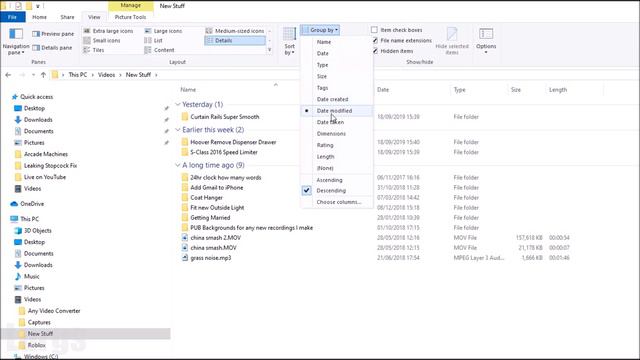Expand the Quick Access Toolbar dropdown
The height and width of the screenshot is (360, 640).
pos(38,6)
